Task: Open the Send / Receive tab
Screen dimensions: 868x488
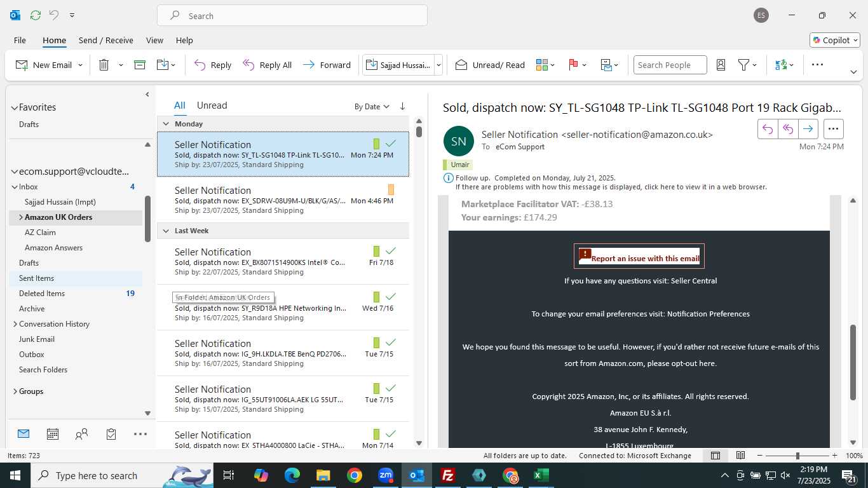Action: coord(106,40)
